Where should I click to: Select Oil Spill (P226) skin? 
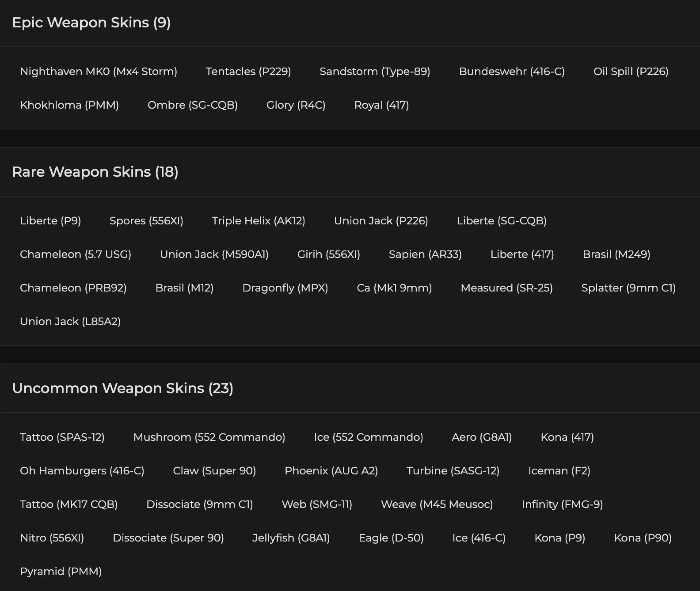click(631, 72)
